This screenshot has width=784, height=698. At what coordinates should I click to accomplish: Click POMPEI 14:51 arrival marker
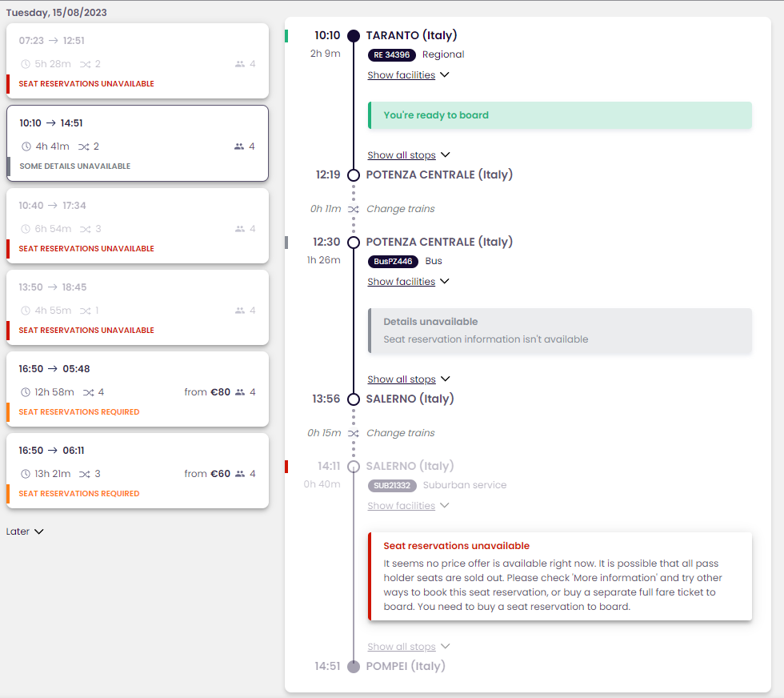click(354, 667)
